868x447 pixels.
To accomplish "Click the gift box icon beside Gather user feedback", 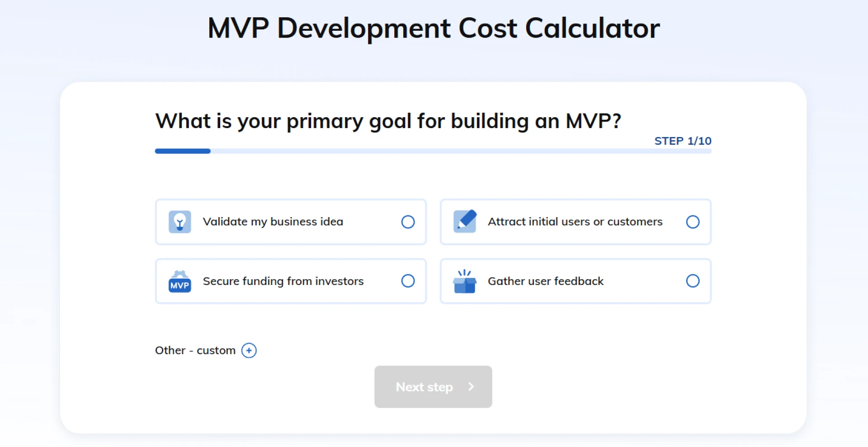I will (x=465, y=283).
